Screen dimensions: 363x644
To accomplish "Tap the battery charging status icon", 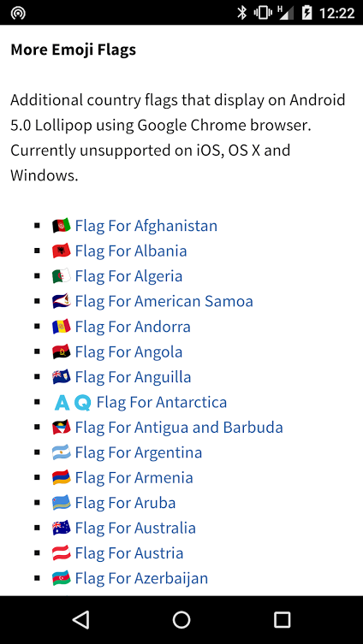I will point(306,13).
